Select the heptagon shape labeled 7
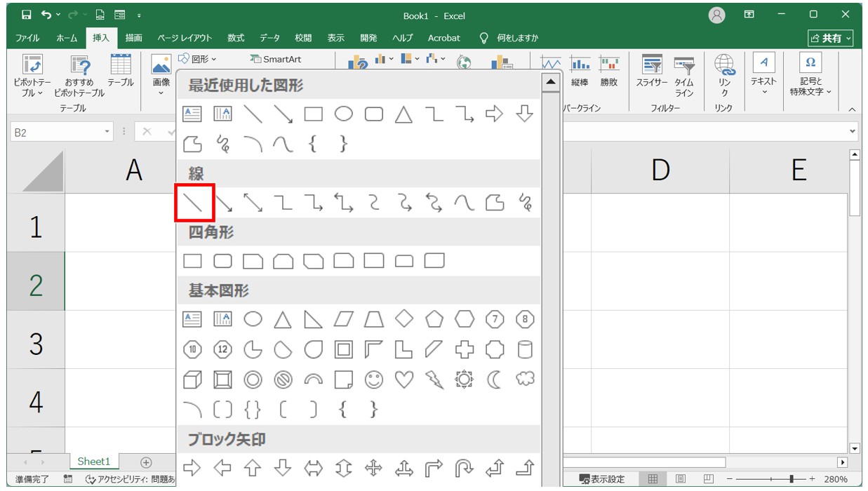Screen dimensions: 868x491 tap(495, 320)
